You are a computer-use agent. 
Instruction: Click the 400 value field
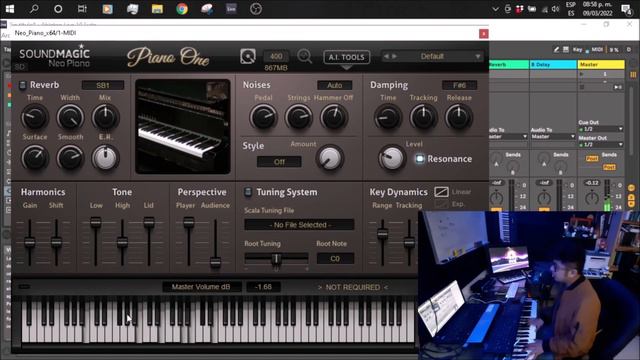[276, 56]
